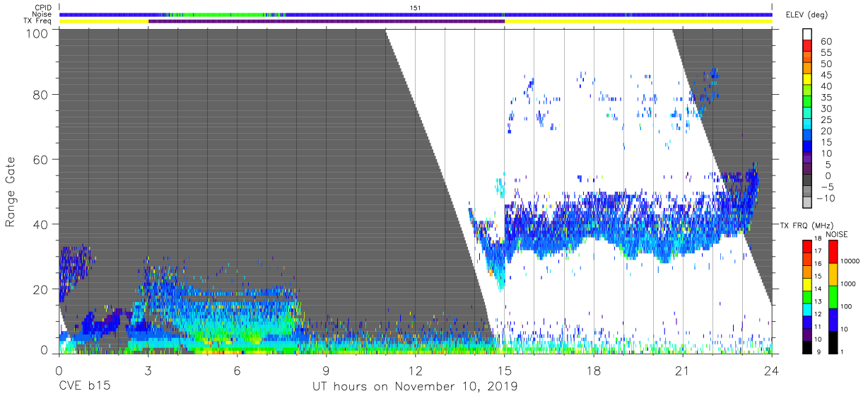Click the Range Gate y-axis title
The width and height of the screenshot is (868, 401).
pyautogui.click(x=11, y=192)
